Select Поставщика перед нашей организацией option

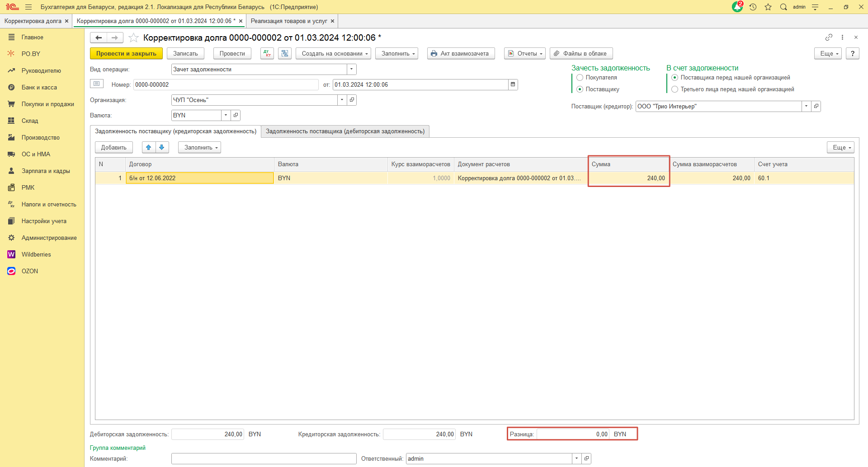675,78
